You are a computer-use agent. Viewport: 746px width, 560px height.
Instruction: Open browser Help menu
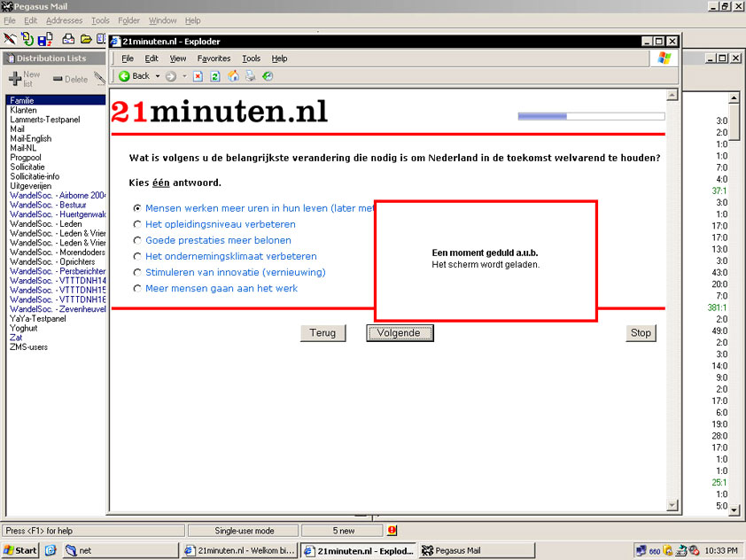point(279,58)
